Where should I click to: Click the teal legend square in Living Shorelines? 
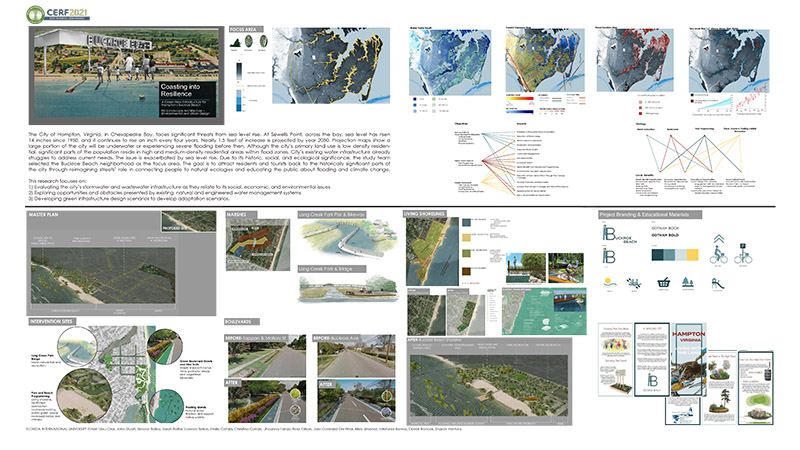pos(466,222)
